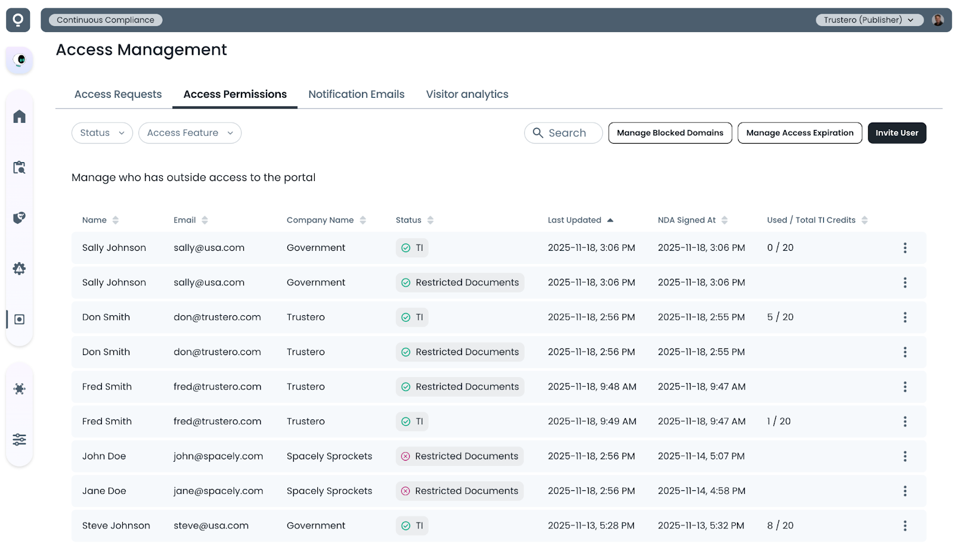Click into the Search field
This screenshot has height=560, width=954.
[563, 133]
